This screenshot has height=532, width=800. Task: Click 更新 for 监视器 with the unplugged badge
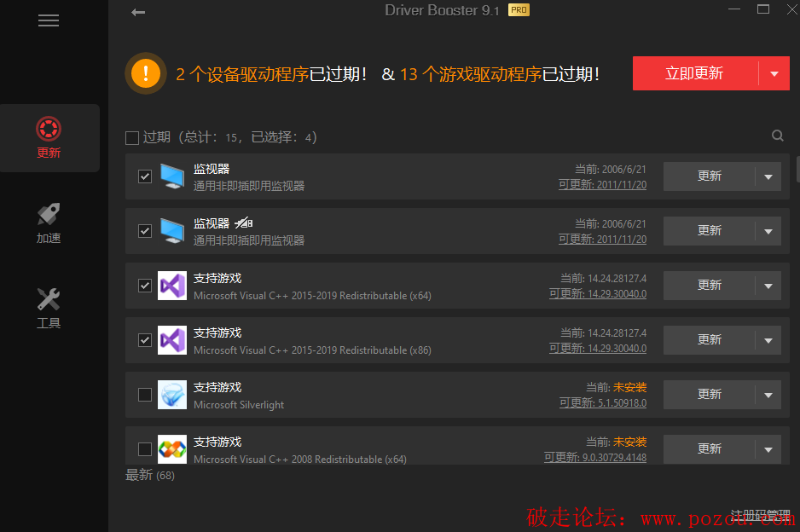tap(710, 231)
